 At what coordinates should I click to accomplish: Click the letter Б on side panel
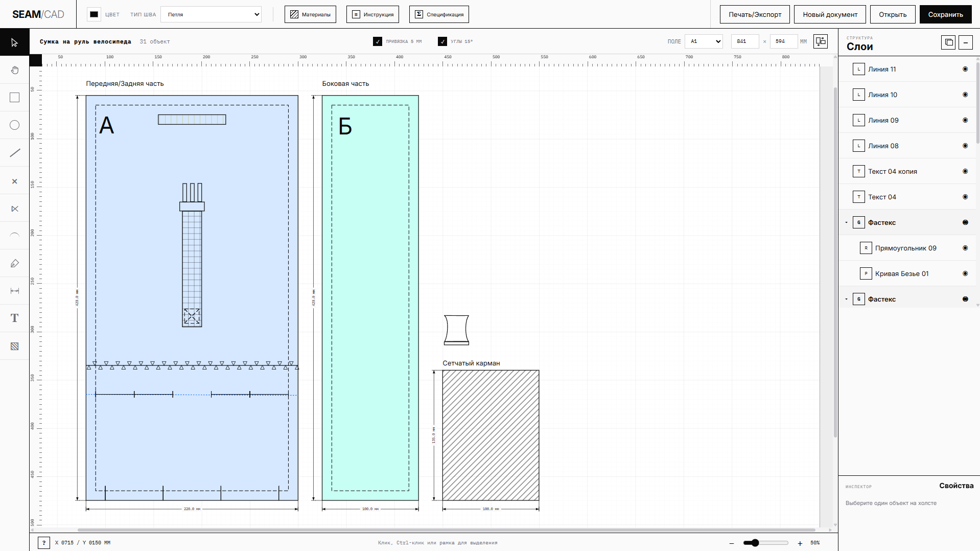click(x=345, y=126)
